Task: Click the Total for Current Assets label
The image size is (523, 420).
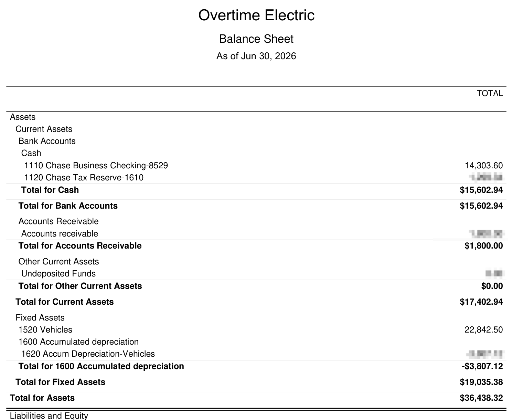Action: point(65,302)
